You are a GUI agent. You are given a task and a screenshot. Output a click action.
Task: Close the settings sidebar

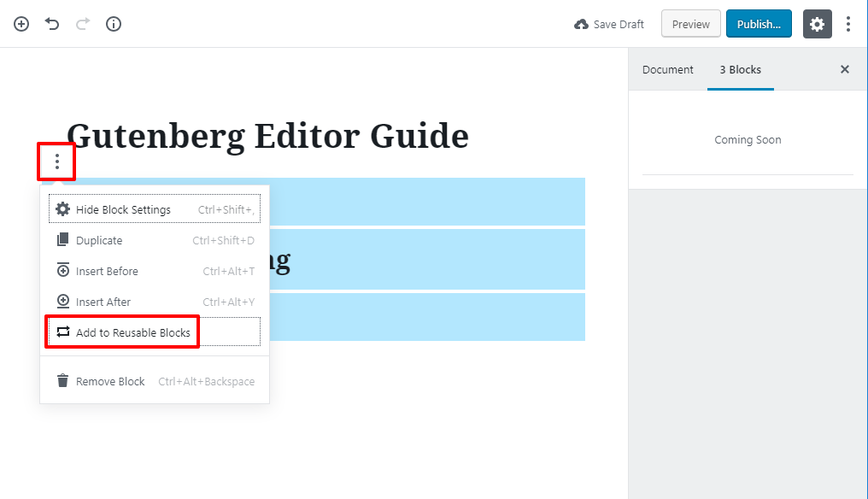pyautogui.click(x=845, y=69)
